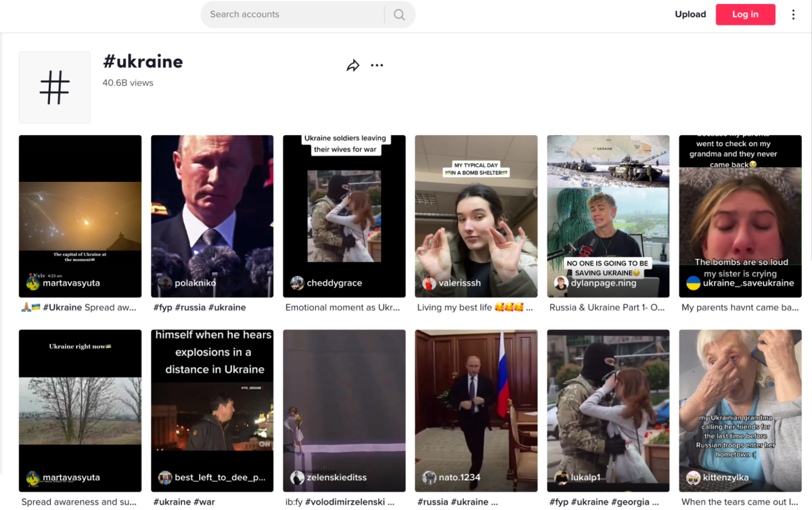Open the three-dot hashtag options menu
Screen dimensions: 812x510
377,66
